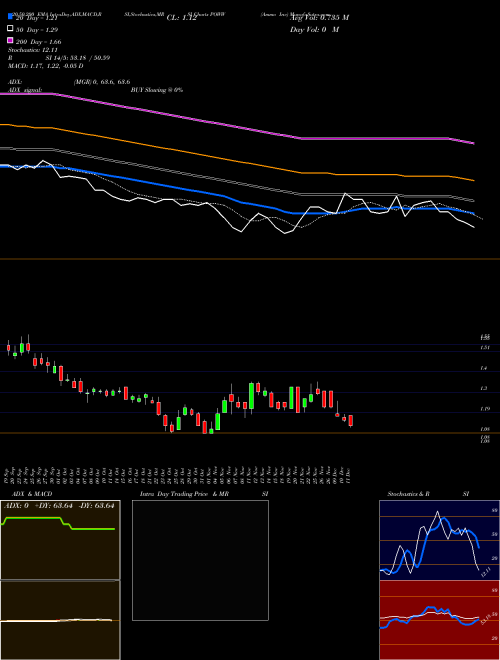Click the right end of the orange moving-average line
500x660 pixels.
pos(473,180)
